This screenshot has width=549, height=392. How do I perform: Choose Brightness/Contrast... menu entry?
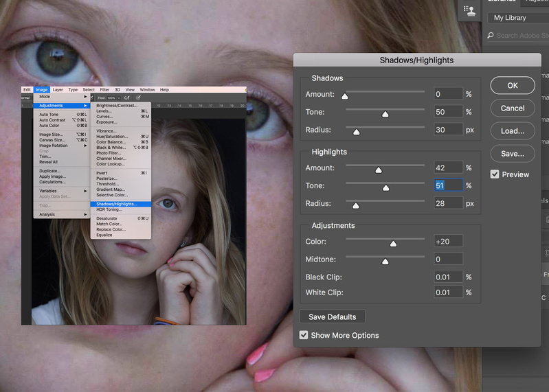tap(121, 105)
